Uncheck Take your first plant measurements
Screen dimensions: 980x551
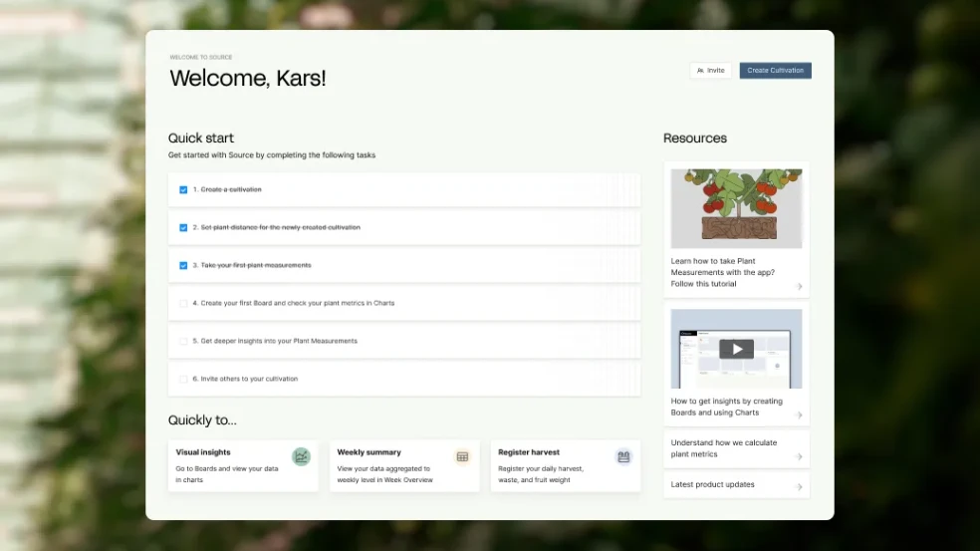tap(183, 265)
